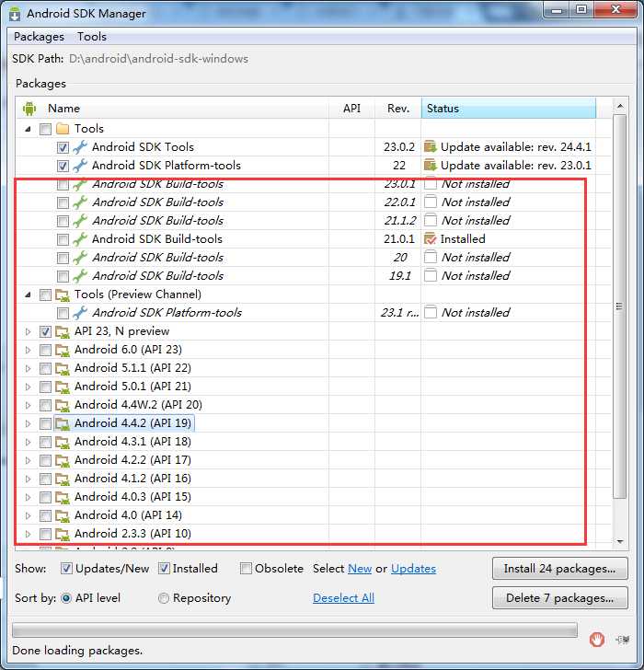This screenshot has width=644, height=670.
Task: Click the Android 5.1.1 (API 22) folder icon
Action: 63,368
